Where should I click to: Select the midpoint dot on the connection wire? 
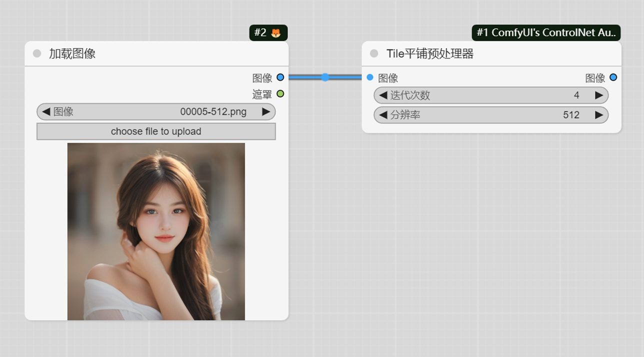click(325, 77)
